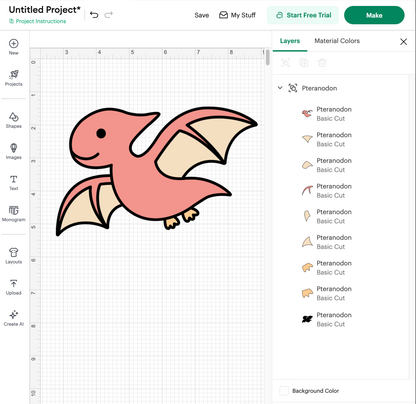This screenshot has width=416, height=404.
Task: Select the black outline Pteranodon layer thumbnail
Action: click(x=307, y=319)
